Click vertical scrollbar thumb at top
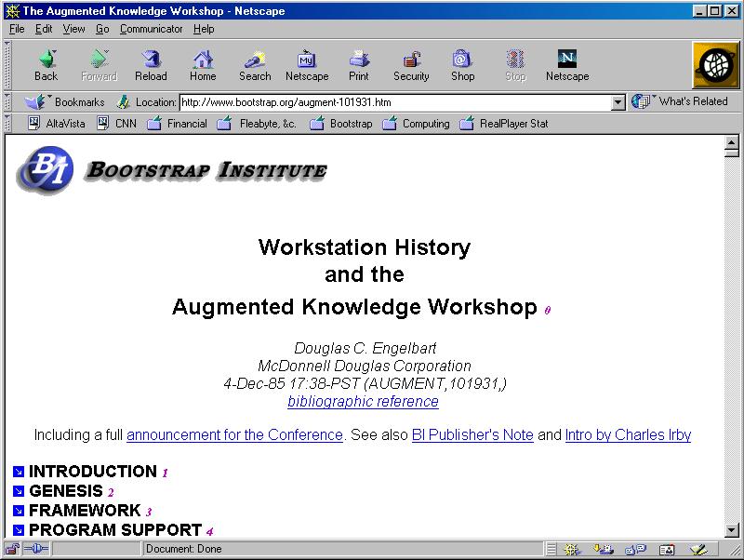Image resolution: width=744 pixels, height=560 pixels. [732, 152]
